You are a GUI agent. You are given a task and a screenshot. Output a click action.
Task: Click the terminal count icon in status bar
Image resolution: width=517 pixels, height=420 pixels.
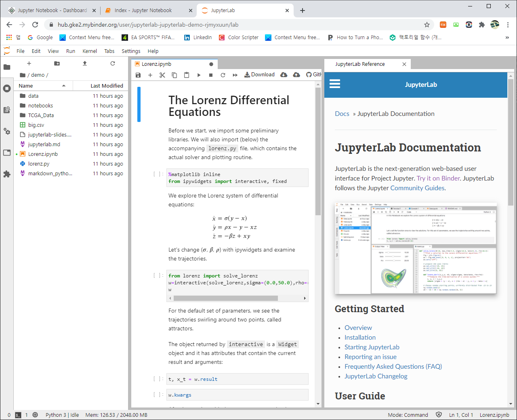click(x=18, y=415)
